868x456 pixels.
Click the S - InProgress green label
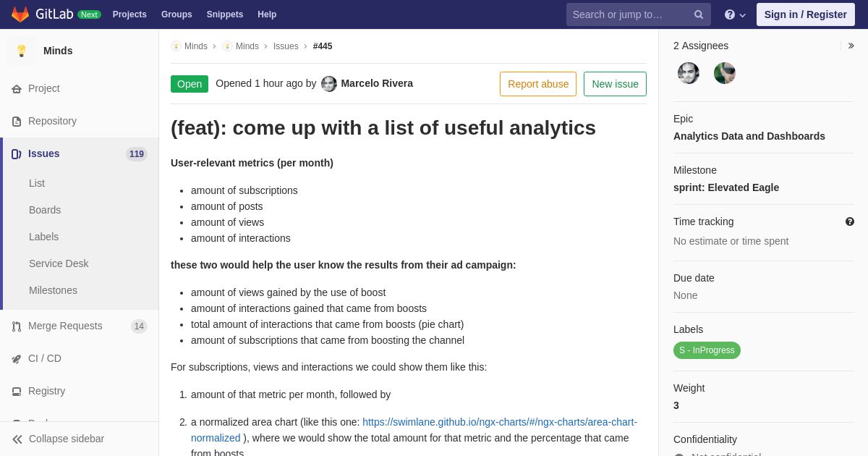707,350
